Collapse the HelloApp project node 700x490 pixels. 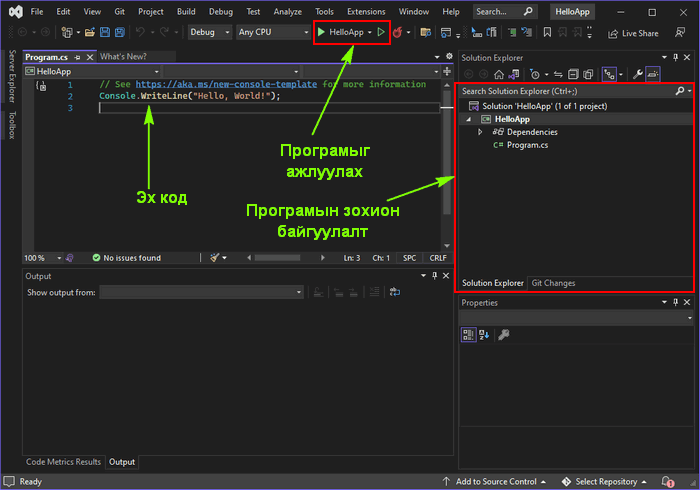click(x=468, y=119)
